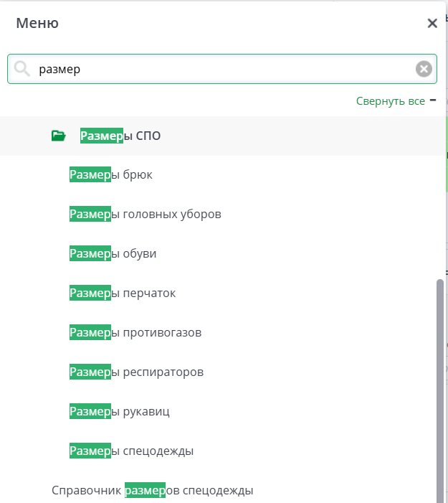Open Размеры респираторов
448x503 pixels.
pyautogui.click(x=136, y=372)
